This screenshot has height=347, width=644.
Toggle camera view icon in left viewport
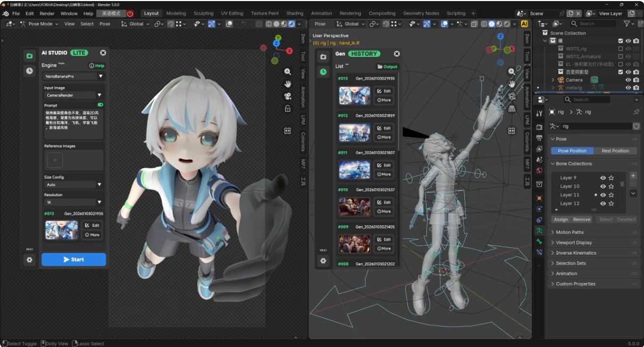[x=288, y=96]
